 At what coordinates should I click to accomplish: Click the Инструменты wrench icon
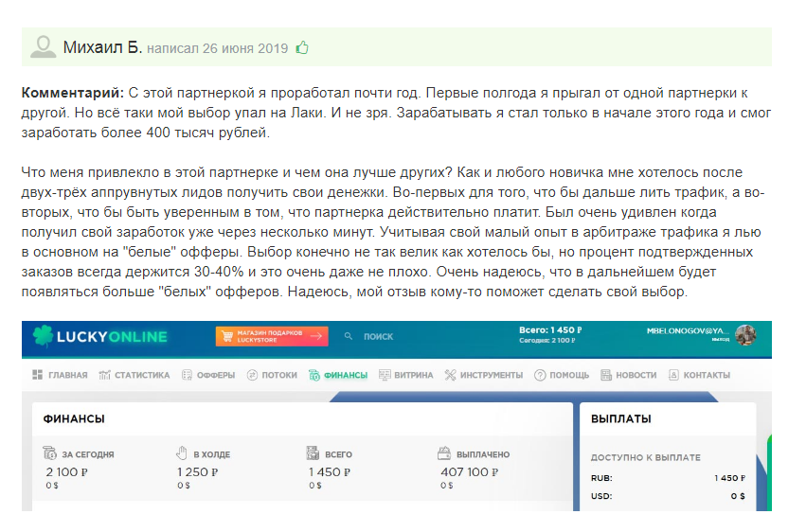[x=450, y=375]
